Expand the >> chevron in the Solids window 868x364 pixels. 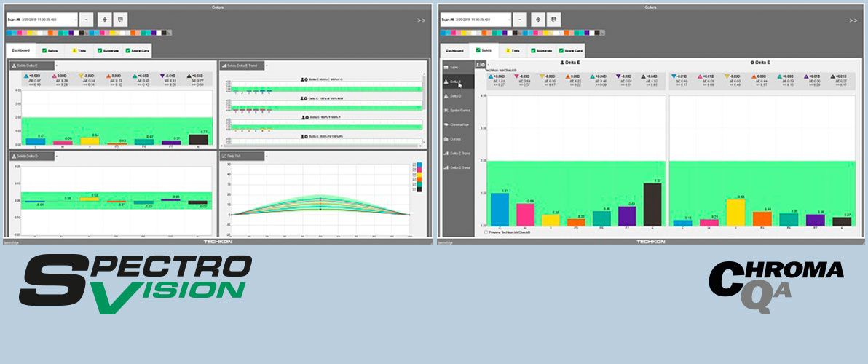pos(853,20)
